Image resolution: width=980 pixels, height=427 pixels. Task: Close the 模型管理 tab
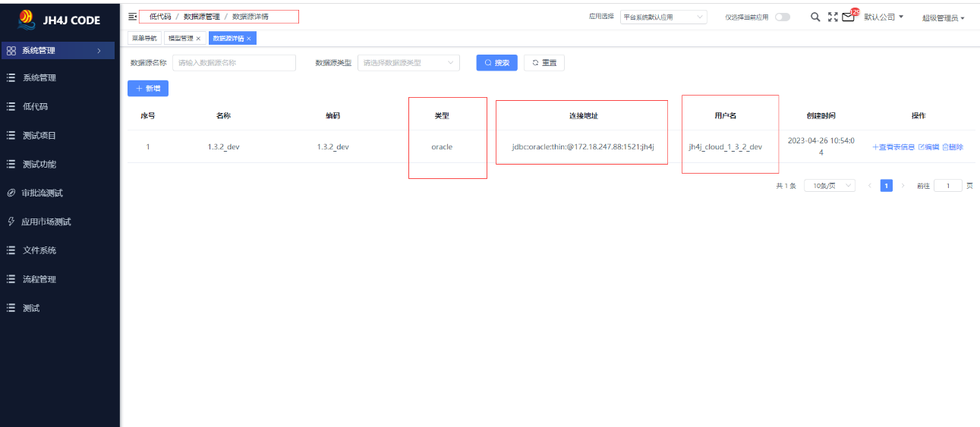coord(198,38)
